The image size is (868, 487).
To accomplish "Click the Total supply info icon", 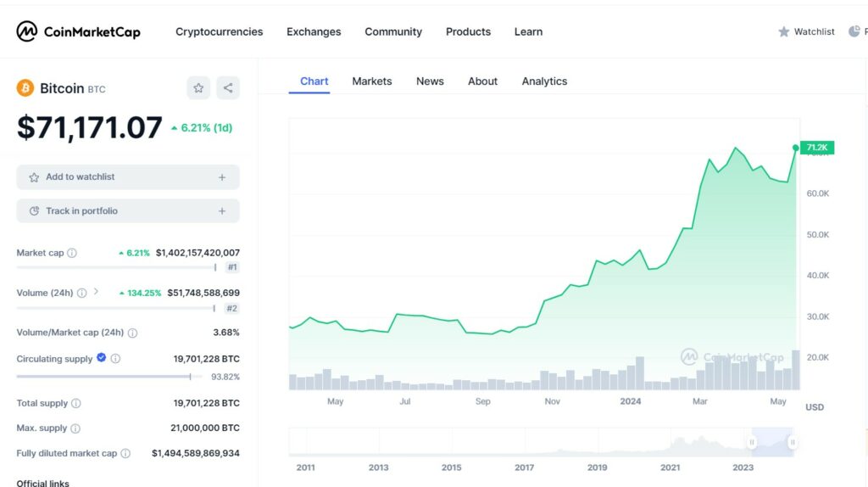I will (x=75, y=403).
